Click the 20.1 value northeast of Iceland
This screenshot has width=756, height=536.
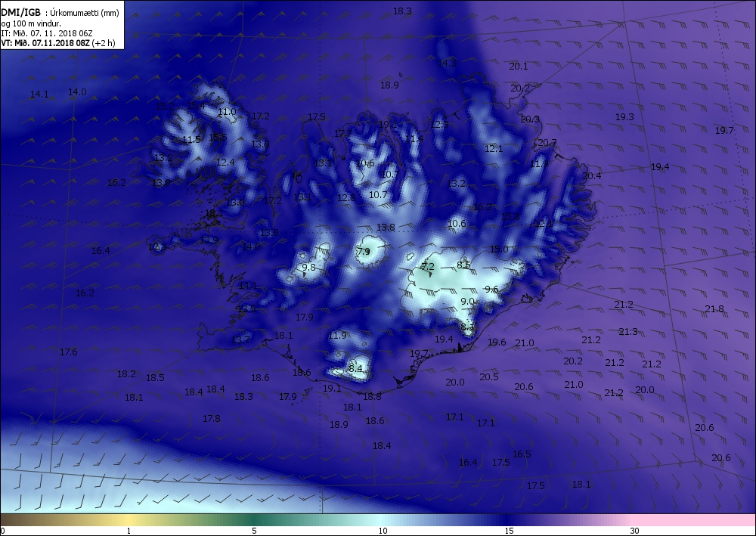coord(519,67)
